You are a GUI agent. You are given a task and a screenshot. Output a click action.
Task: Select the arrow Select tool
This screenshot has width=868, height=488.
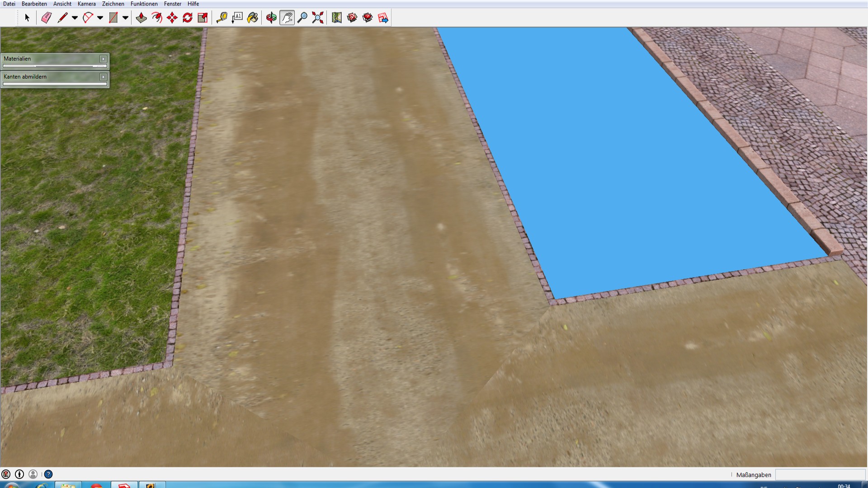pos(27,18)
